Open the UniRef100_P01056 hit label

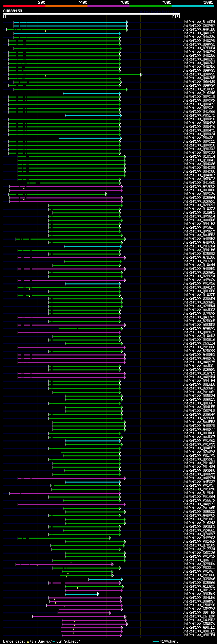coord(199,284)
